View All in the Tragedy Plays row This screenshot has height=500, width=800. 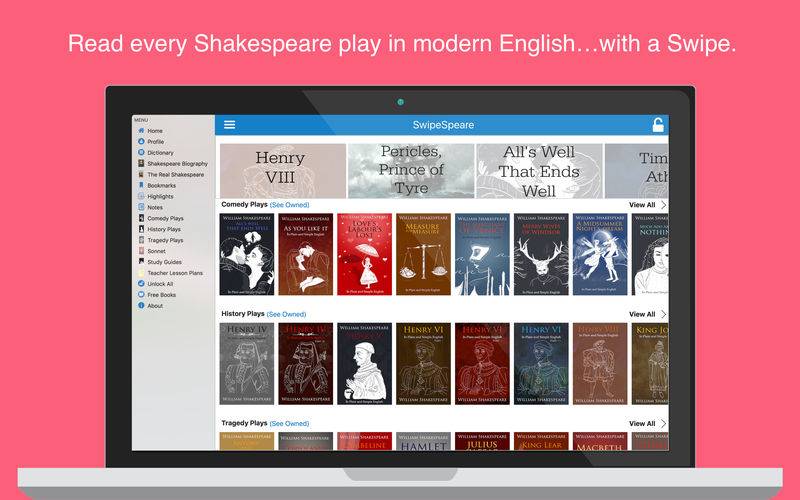pos(647,423)
